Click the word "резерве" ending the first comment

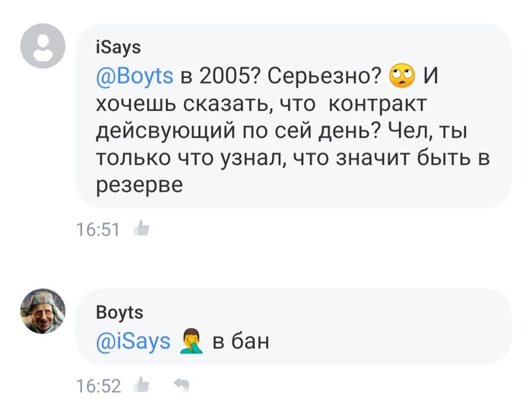(141, 185)
